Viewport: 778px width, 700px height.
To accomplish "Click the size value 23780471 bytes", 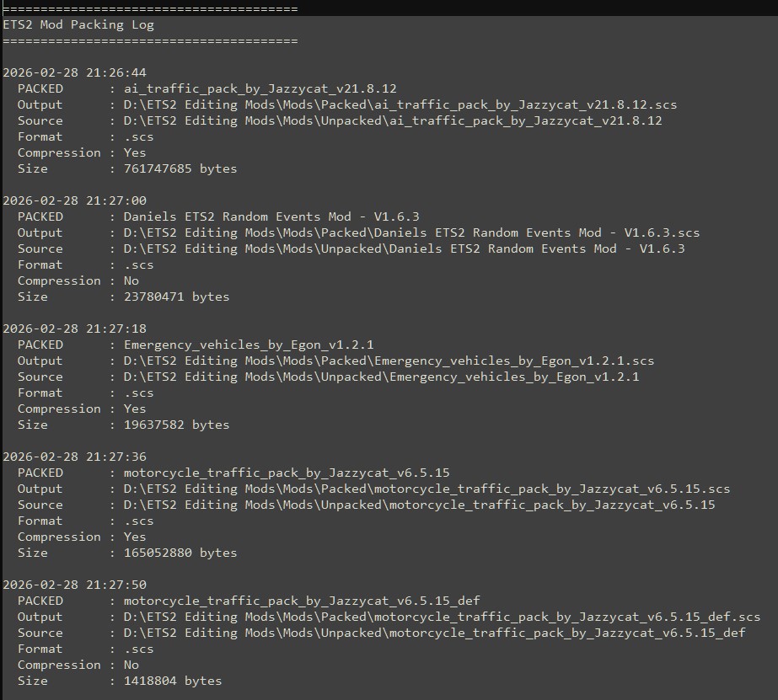I will pos(177,297).
